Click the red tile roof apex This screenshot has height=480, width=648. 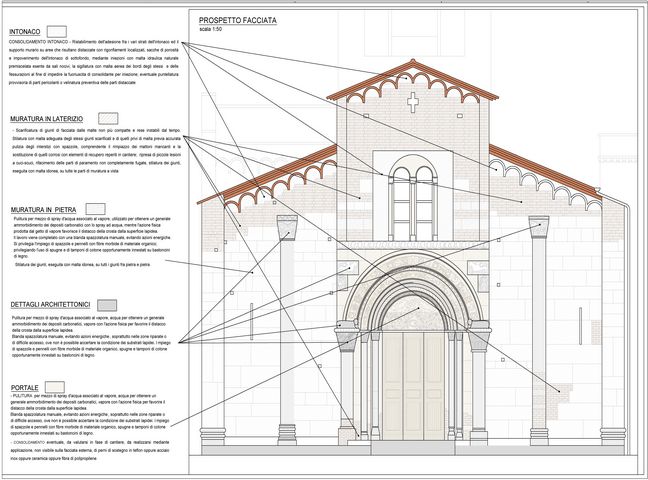tap(413, 64)
